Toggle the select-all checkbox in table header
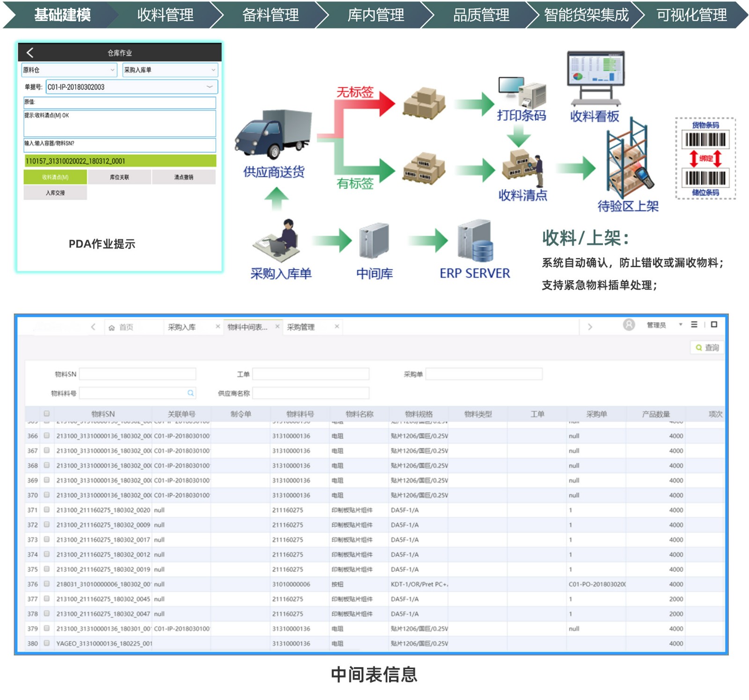 tap(46, 414)
